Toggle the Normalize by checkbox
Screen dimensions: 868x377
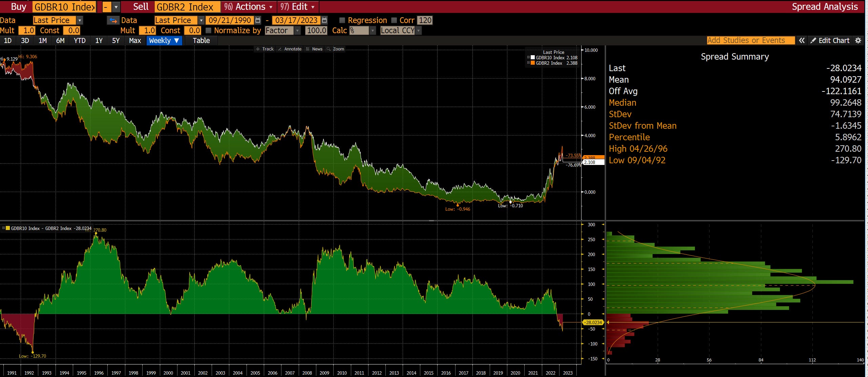209,30
